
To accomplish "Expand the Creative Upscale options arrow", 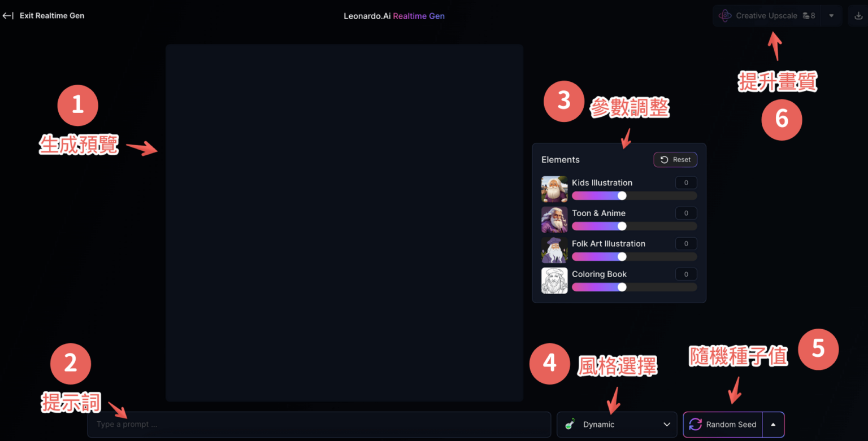I will pos(831,16).
